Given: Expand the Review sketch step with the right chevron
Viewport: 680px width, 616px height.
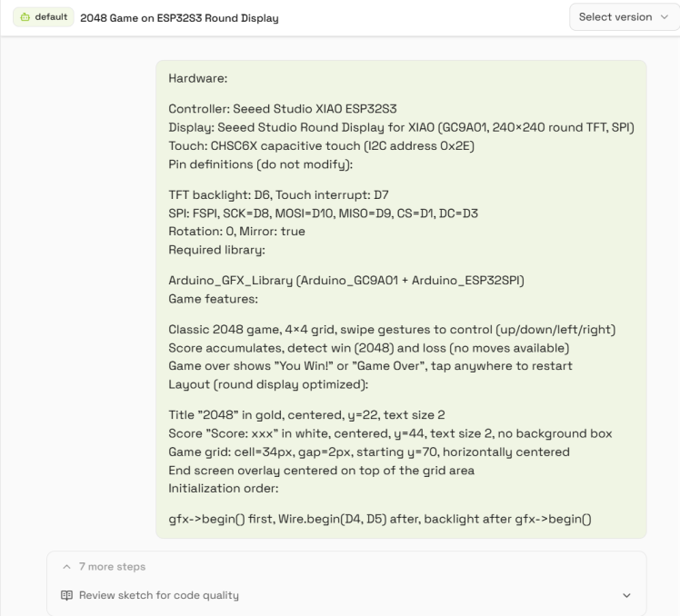Looking at the screenshot, I should tap(626, 595).
